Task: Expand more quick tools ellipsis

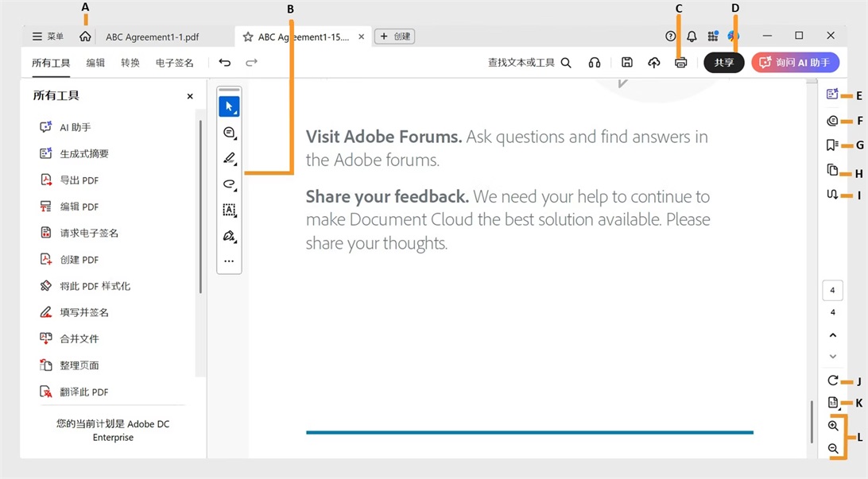Action: pyautogui.click(x=229, y=261)
